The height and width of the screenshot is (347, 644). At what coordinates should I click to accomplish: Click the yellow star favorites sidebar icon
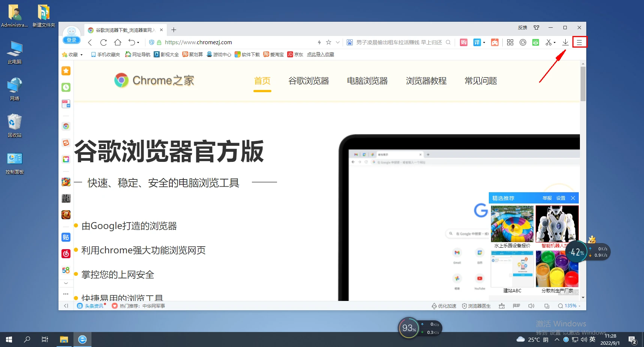coord(66,71)
